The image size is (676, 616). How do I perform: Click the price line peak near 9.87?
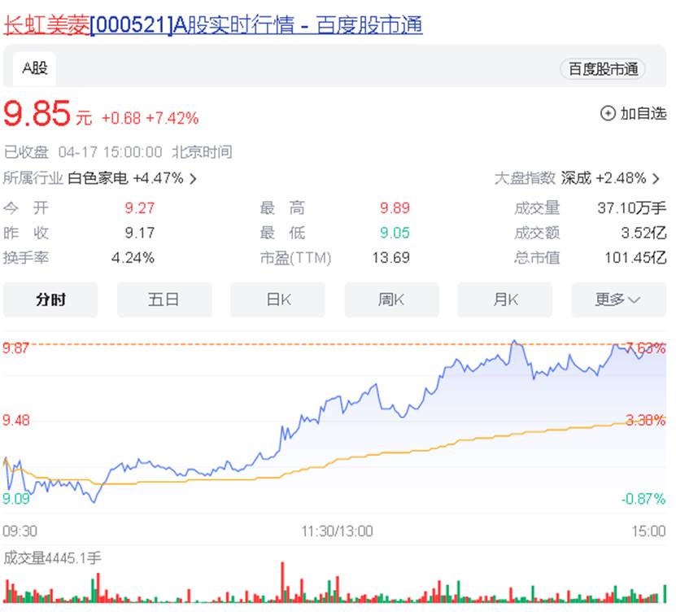515,342
